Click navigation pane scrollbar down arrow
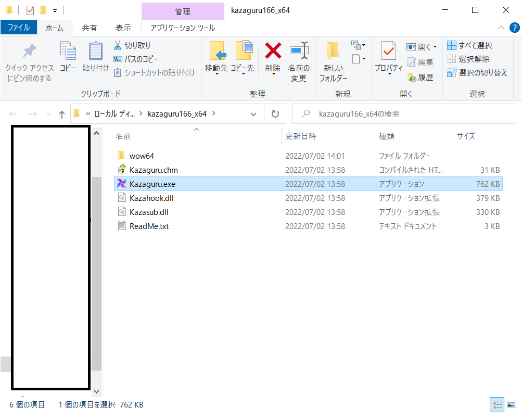The height and width of the screenshot is (420, 522). (x=97, y=391)
